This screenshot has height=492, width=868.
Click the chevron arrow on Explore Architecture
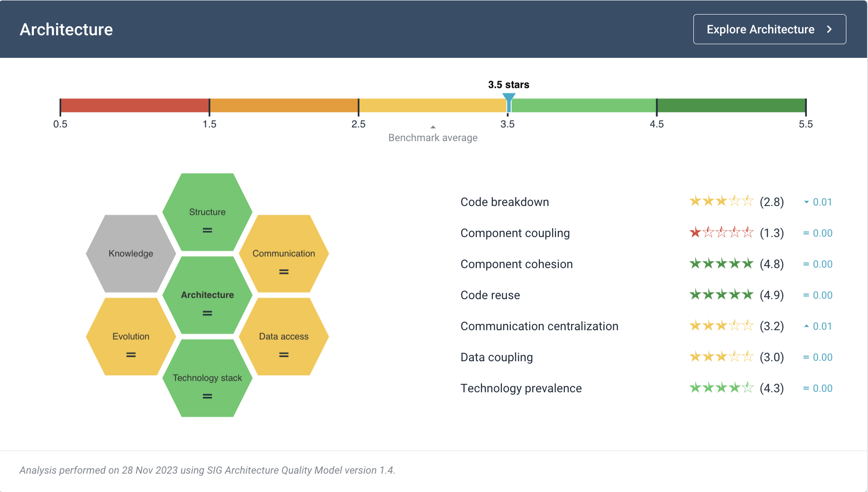(x=829, y=29)
